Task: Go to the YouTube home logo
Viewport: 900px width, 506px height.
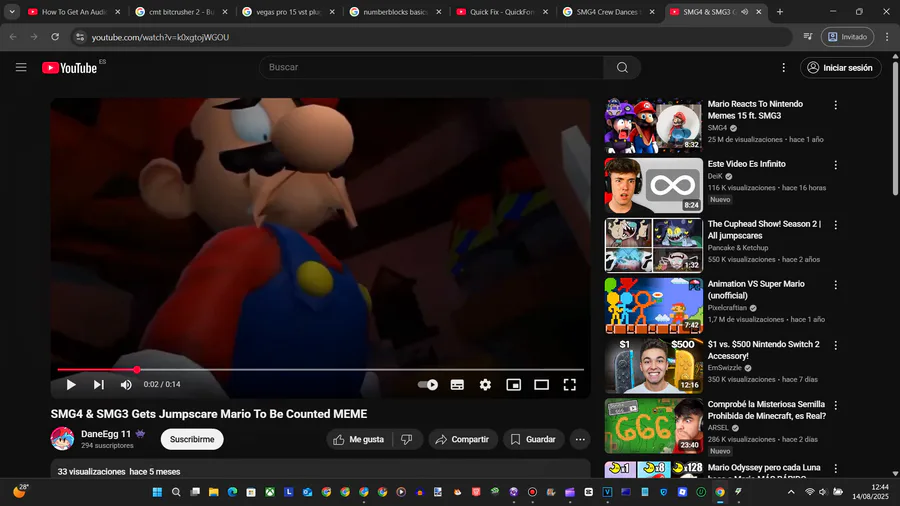Action: (x=69, y=68)
